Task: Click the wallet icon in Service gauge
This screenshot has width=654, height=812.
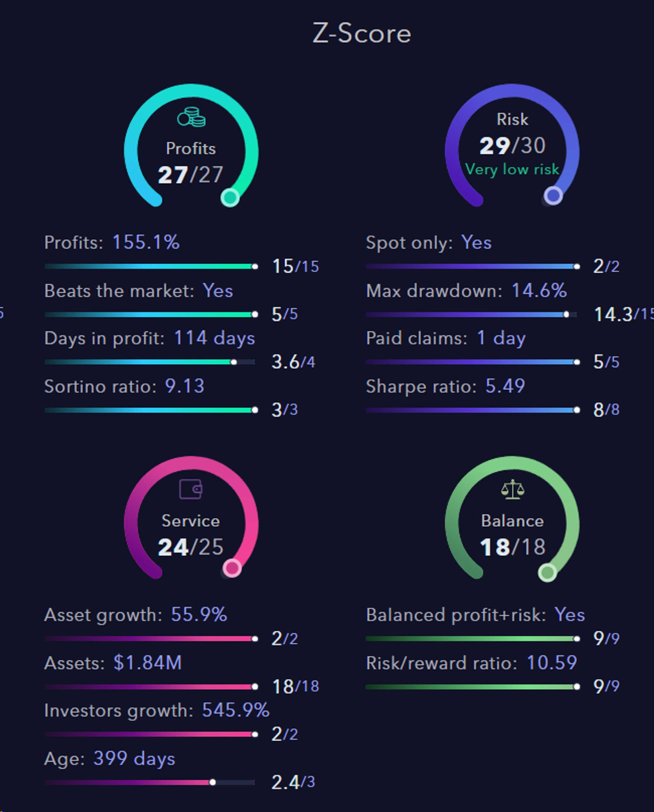Action: 191,489
